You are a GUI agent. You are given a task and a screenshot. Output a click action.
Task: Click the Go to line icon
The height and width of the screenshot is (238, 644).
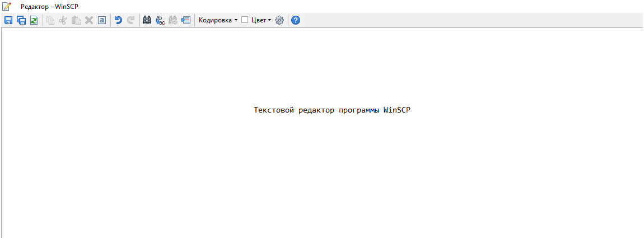pos(186,20)
